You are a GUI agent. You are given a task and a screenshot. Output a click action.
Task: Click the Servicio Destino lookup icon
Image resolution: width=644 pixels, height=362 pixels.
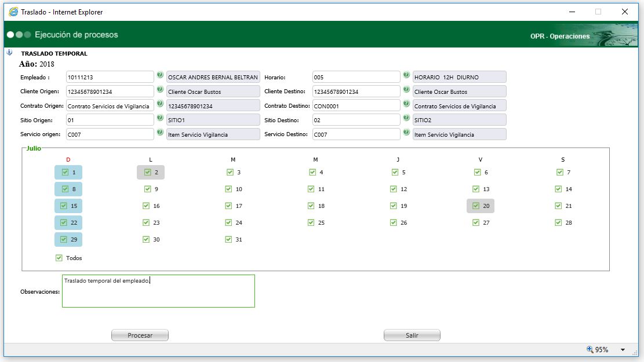(406, 133)
